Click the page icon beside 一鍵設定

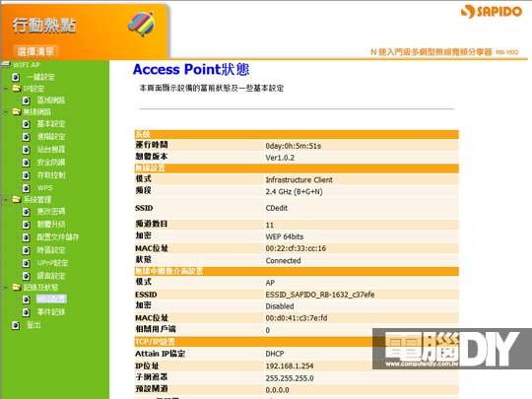tap(16, 78)
